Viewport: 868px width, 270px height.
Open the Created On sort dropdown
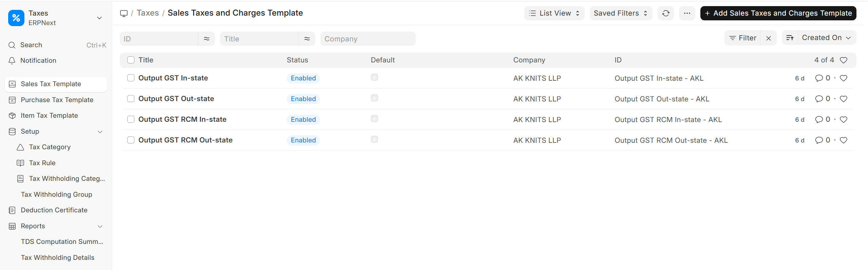click(x=826, y=38)
